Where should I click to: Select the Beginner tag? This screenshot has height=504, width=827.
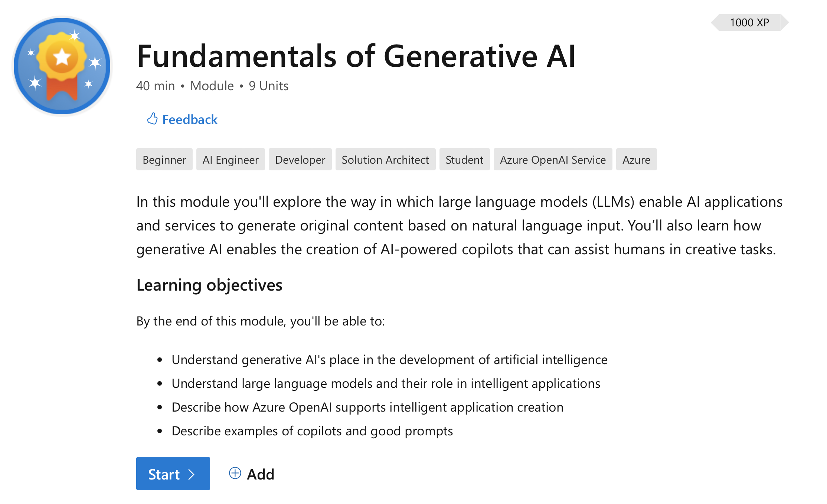click(x=164, y=160)
